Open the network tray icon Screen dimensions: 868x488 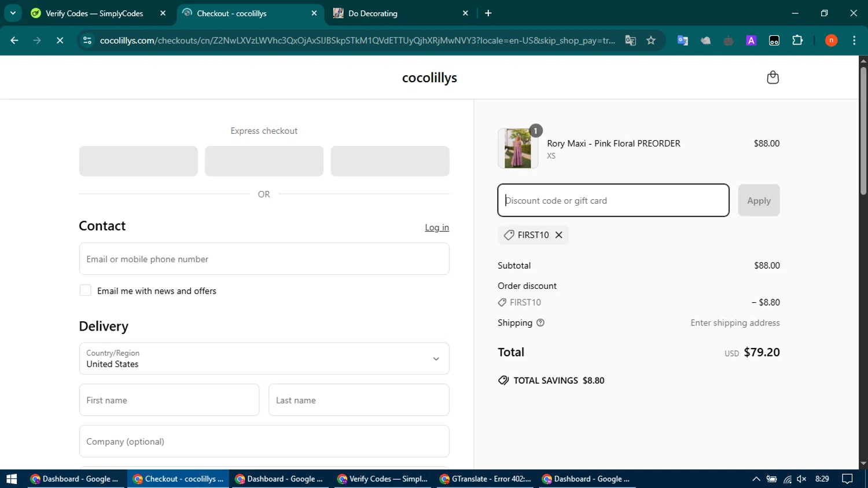point(787,479)
